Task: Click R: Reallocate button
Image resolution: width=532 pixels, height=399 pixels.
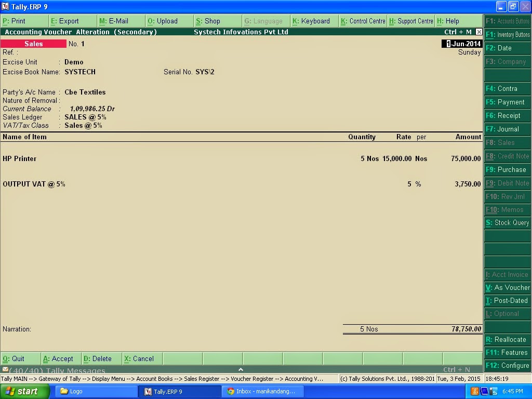Action: [507, 340]
